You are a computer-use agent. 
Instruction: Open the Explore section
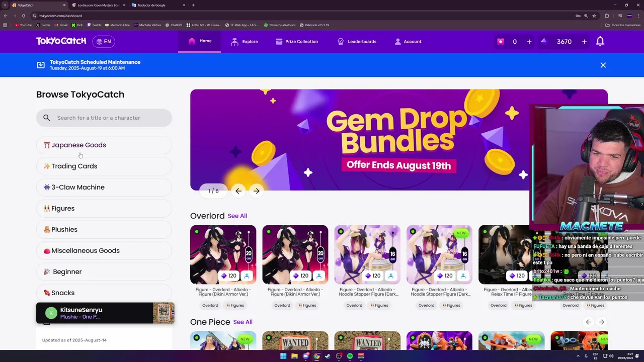tap(244, 42)
